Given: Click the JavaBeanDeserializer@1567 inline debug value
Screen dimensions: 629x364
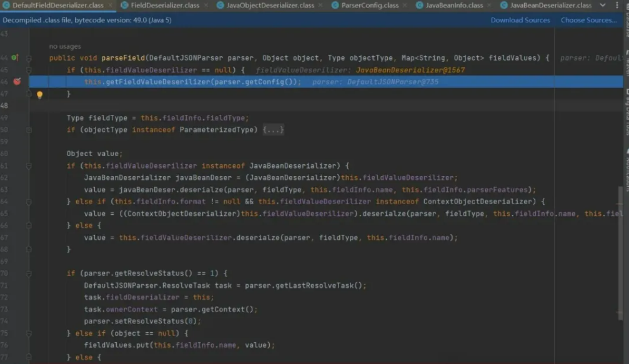Looking at the screenshot, I should click(x=410, y=70).
